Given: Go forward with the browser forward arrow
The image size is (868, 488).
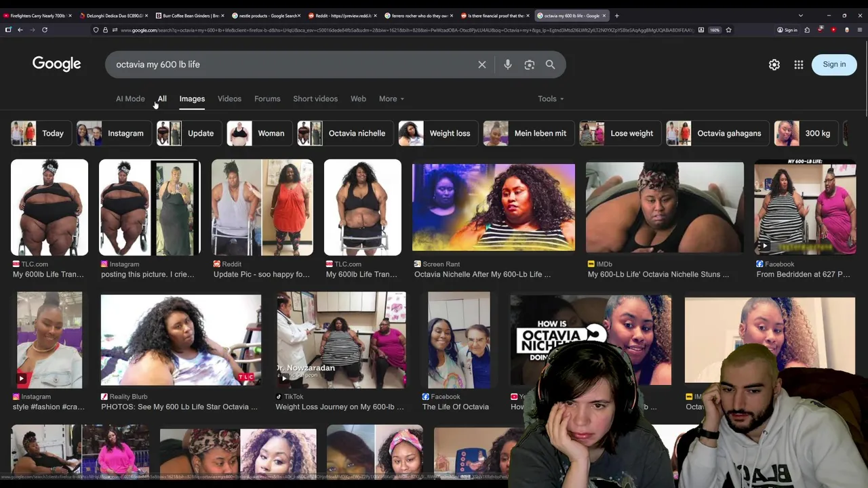Looking at the screenshot, I should click(33, 30).
